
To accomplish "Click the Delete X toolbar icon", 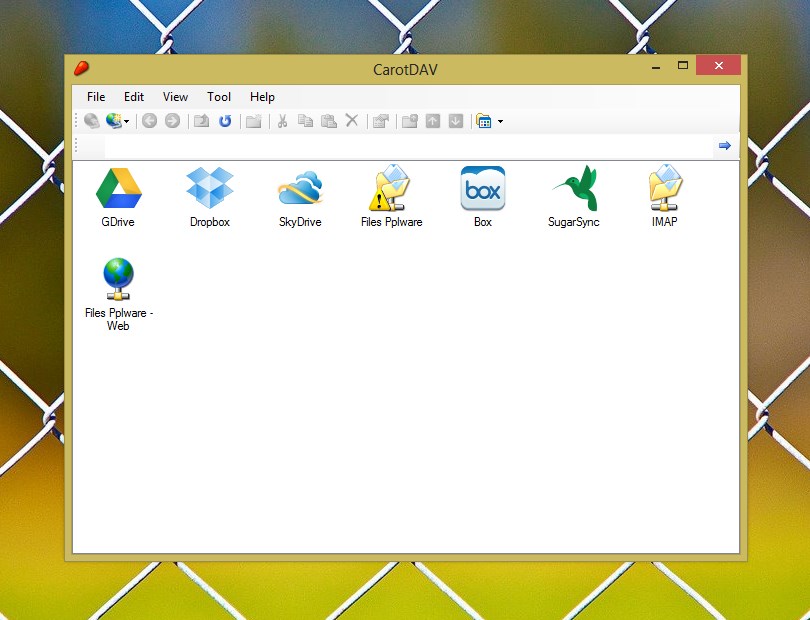I will [352, 121].
